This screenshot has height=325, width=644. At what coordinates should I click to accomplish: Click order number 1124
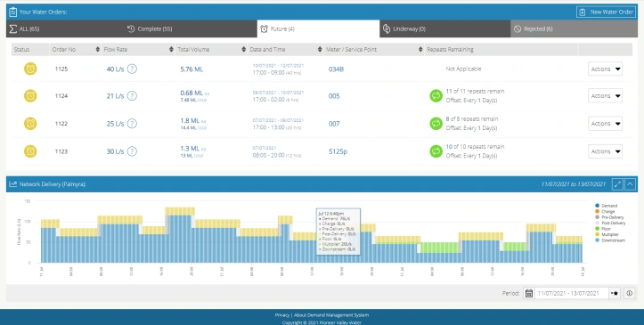61,95
